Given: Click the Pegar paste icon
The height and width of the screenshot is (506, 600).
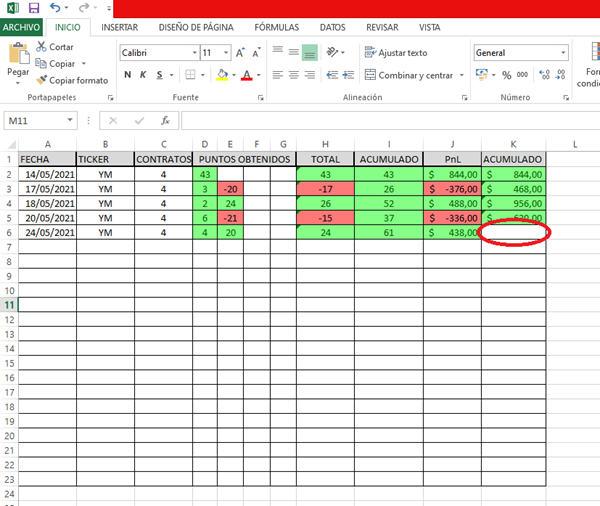Looking at the screenshot, I should coord(18,53).
